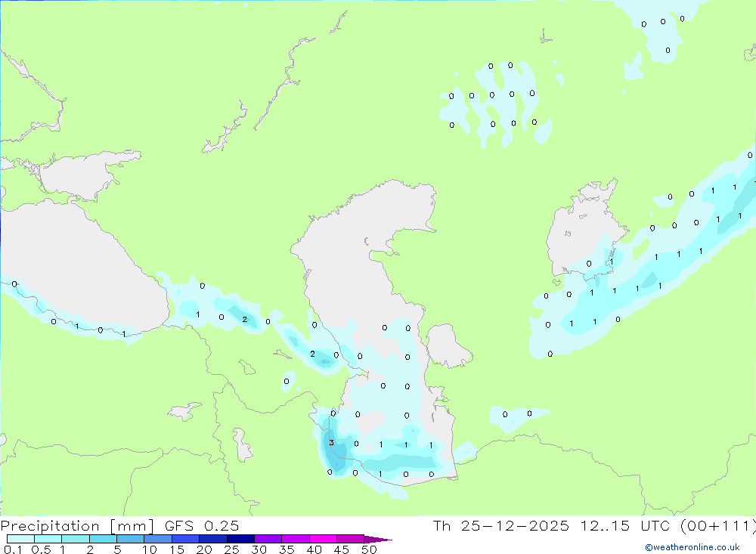The width and height of the screenshot is (756, 554).
Task: Click the '50' legend label
Action: click(x=369, y=549)
